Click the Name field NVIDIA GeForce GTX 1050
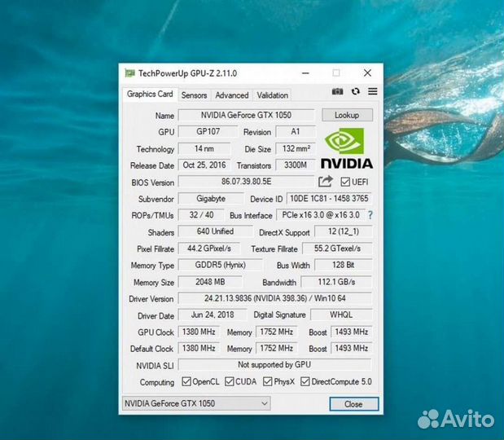Screen dimensions: 504x440 coord(246,115)
